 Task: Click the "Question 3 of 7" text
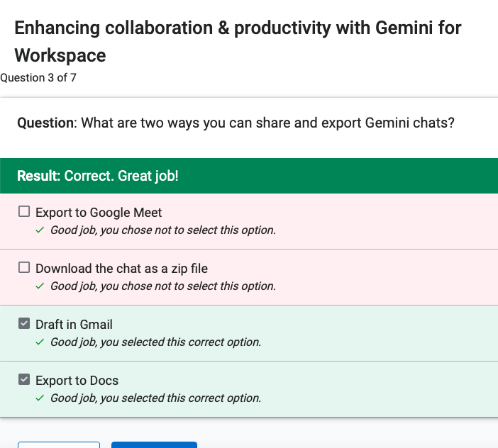pyautogui.click(x=38, y=78)
